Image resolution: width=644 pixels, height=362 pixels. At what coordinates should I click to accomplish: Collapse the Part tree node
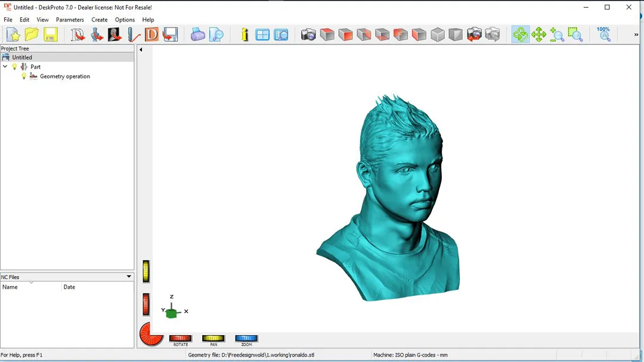(x=5, y=67)
